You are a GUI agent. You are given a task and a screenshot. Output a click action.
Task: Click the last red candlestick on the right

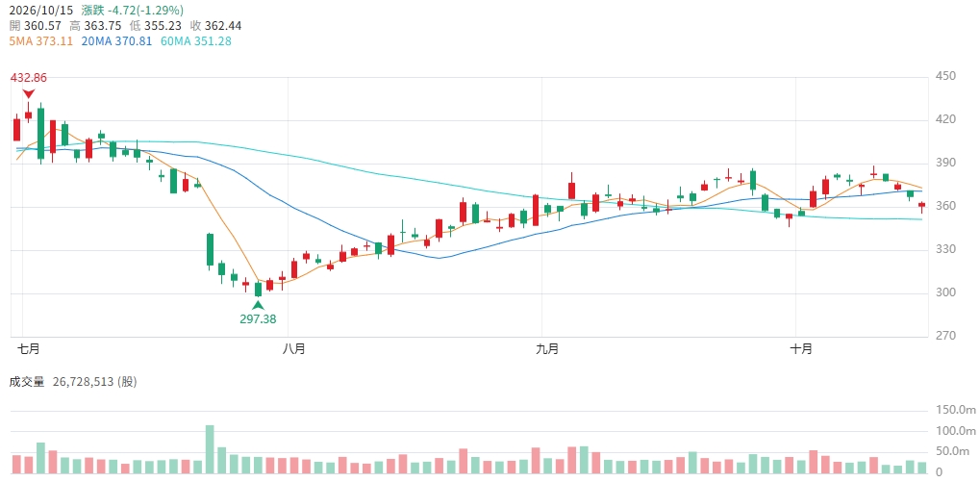tap(922, 205)
